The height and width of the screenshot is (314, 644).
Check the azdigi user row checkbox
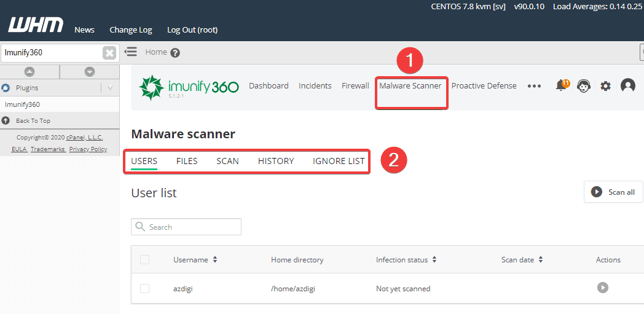(x=144, y=288)
